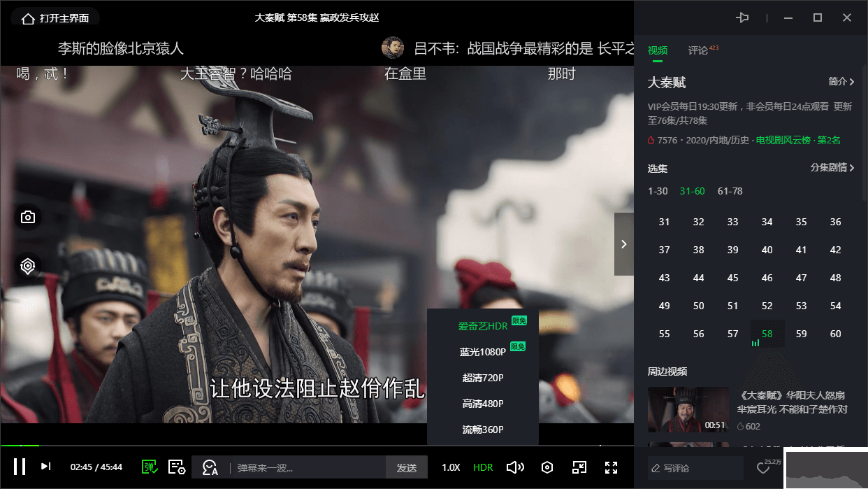Select 爱奇艺HDR quality option
The height and width of the screenshot is (489, 868).
tap(483, 326)
